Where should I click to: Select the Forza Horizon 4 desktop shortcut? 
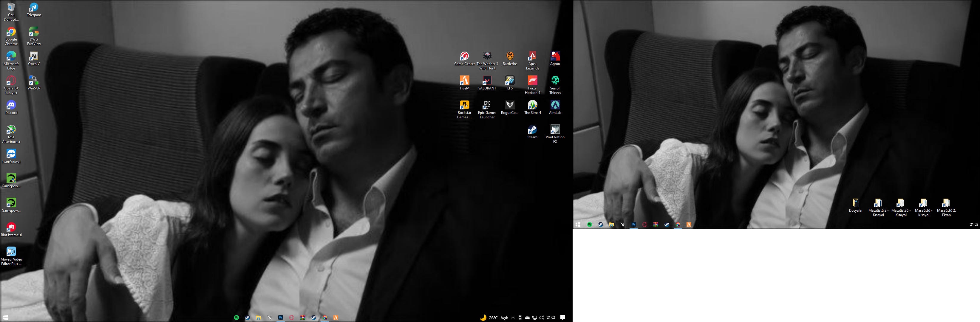[x=532, y=85]
